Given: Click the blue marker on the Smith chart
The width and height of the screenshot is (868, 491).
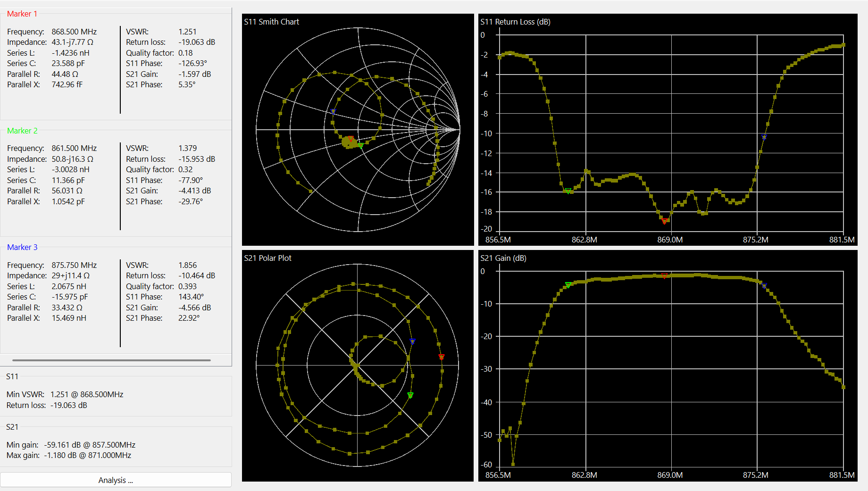Looking at the screenshot, I should point(333,112).
